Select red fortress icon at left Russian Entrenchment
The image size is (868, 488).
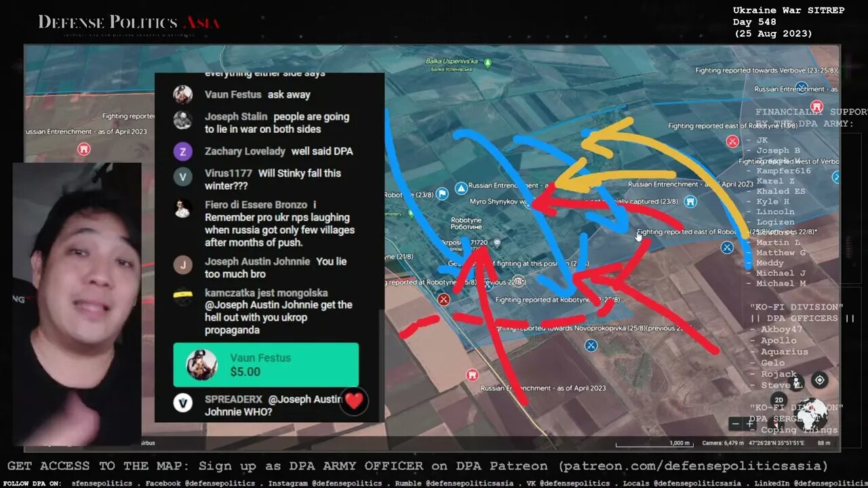tap(83, 148)
